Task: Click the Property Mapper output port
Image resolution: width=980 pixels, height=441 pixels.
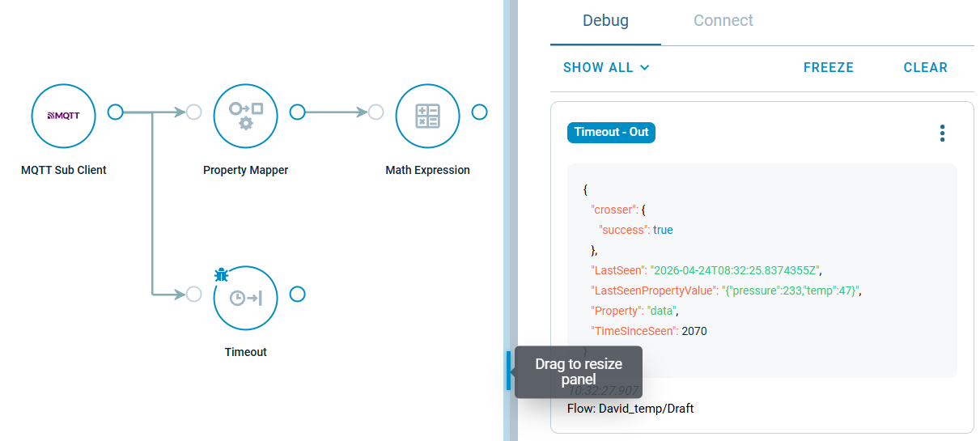Action: click(x=297, y=112)
